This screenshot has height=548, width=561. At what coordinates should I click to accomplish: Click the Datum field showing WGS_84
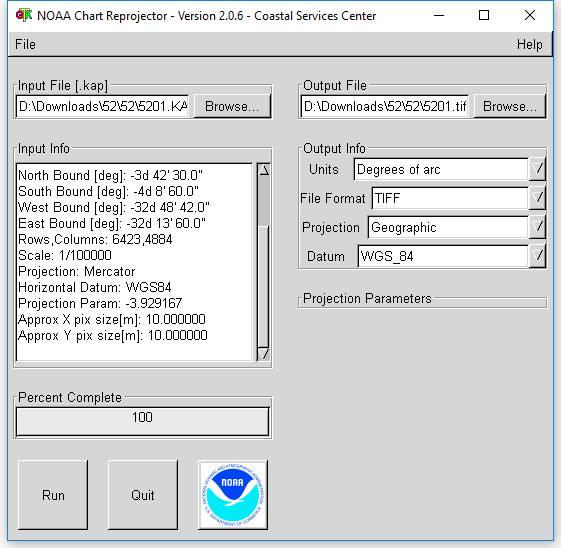[x=443, y=256]
